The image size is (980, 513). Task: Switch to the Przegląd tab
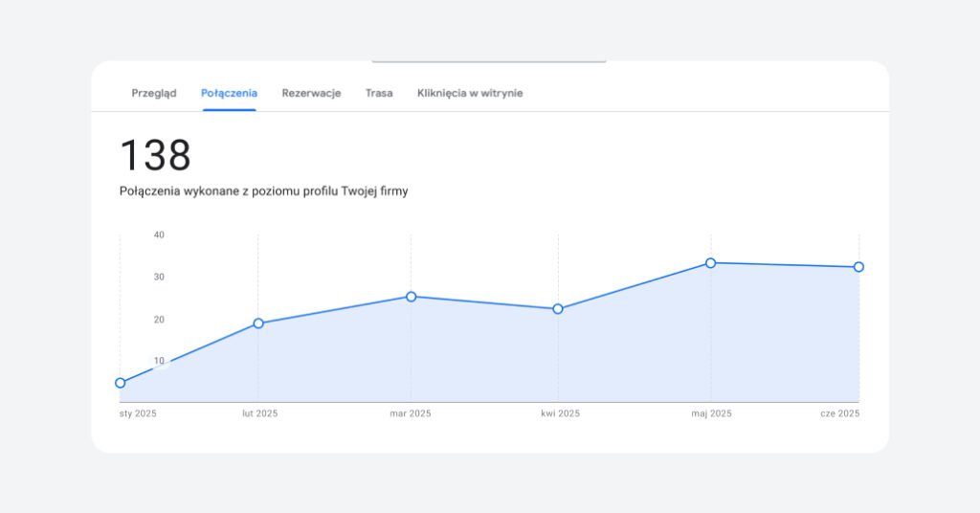[x=153, y=93]
